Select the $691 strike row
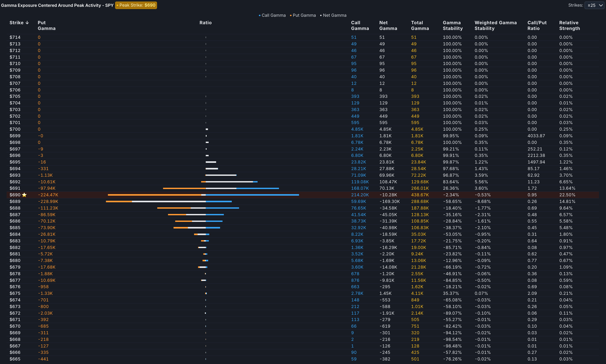Image resolution: width=606 pixels, height=364 pixels. pos(15,188)
